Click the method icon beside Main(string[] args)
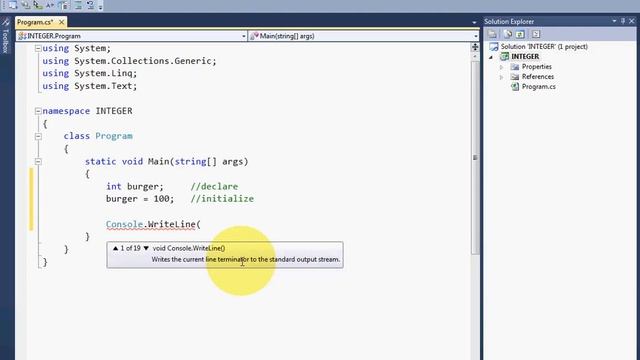This screenshot has width=640, height=360. click(254, 36)
